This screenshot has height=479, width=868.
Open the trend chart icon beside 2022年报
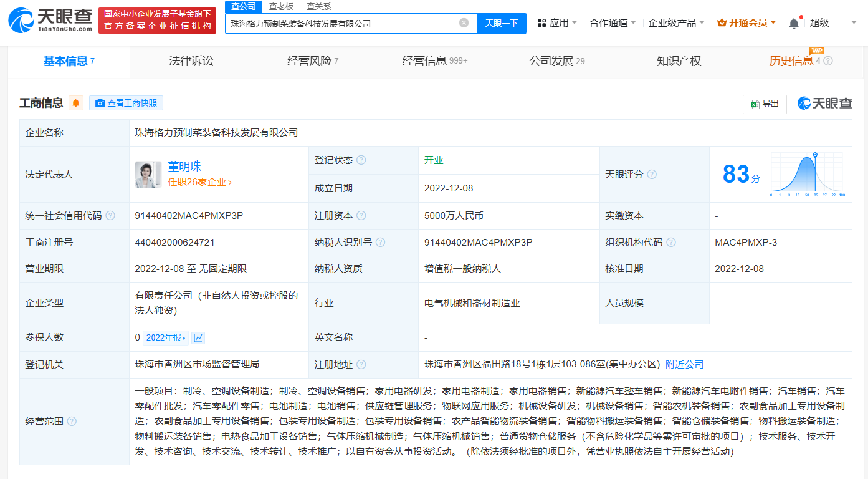click(198, 337)
